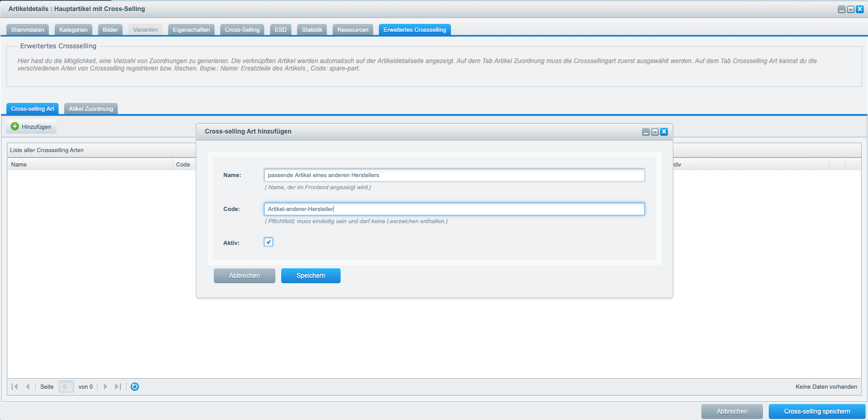
Task: Sort by the Name column header
Action: [x=90, y=164]
